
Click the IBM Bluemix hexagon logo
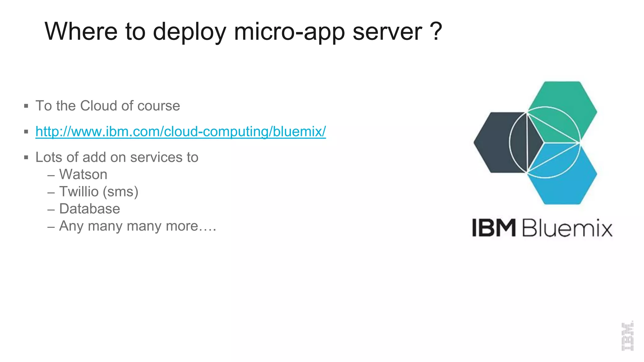535,143
